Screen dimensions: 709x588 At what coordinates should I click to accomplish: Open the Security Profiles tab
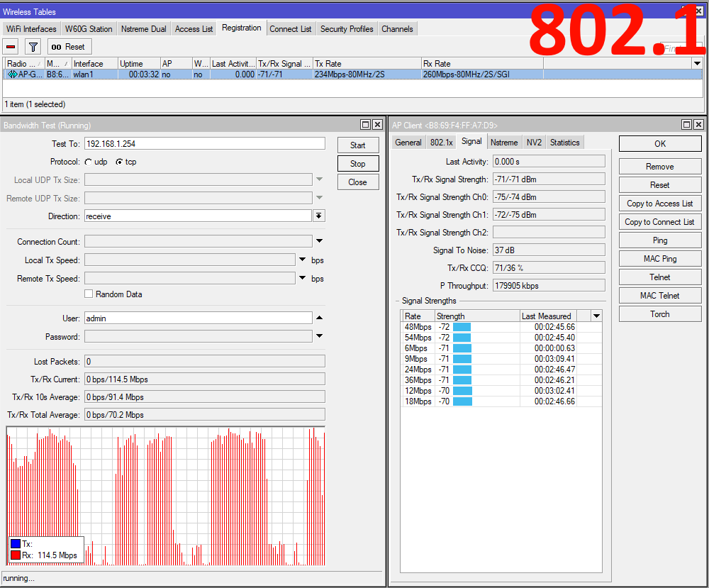(x=347, y=29)
